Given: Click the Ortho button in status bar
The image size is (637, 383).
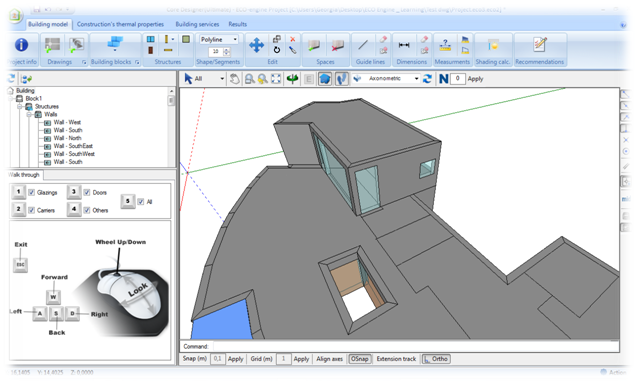Looking at the screenshot, I should 436,359.
